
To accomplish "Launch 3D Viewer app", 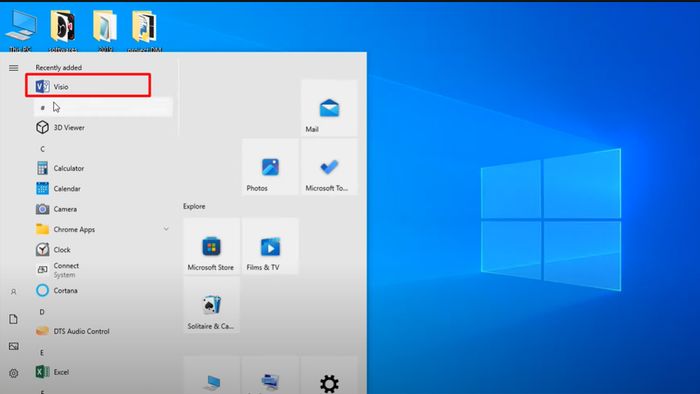I will point(103,128).
